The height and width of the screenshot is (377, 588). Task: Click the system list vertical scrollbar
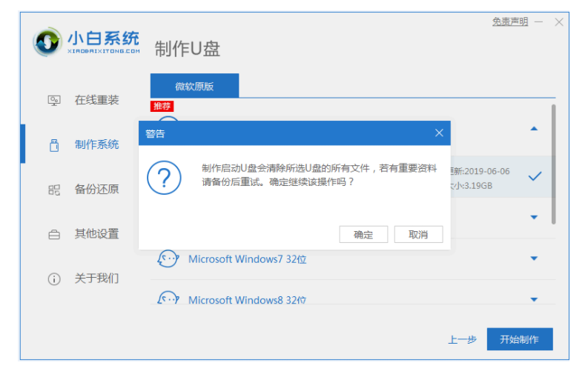pyautogui.click(x=553, y=164)
